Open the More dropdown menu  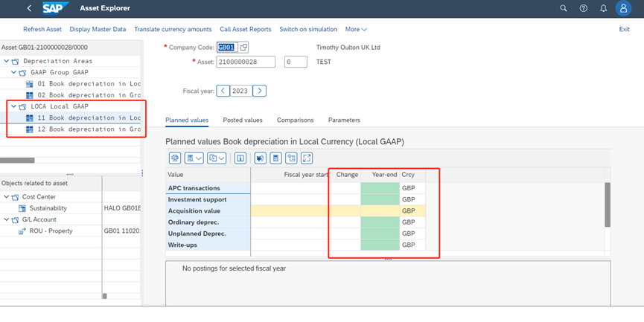356,29
